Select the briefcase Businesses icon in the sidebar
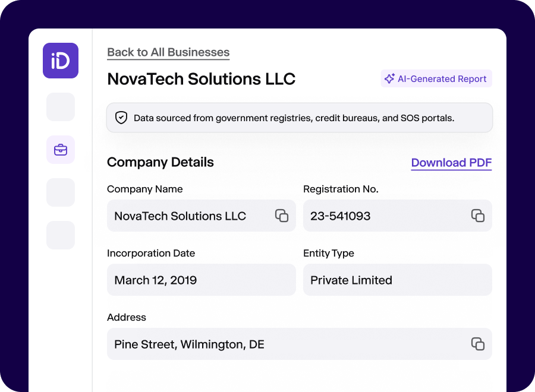This screenshot has height=392, width=535. pos(60,150)
